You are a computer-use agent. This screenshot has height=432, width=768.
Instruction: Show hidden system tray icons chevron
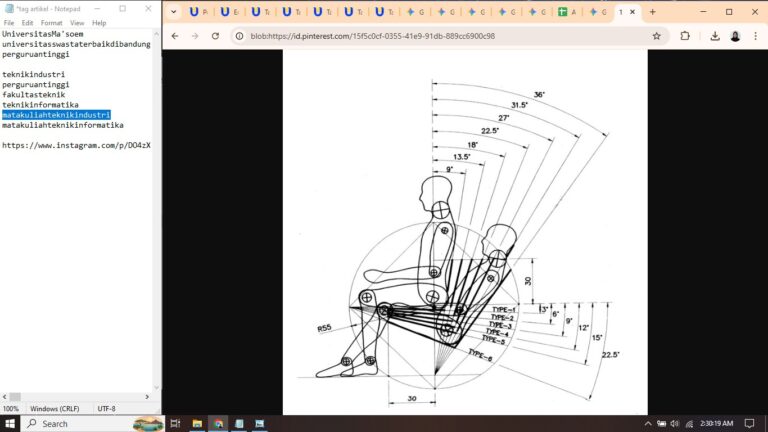pyautogui.click(x=648, y=424)
